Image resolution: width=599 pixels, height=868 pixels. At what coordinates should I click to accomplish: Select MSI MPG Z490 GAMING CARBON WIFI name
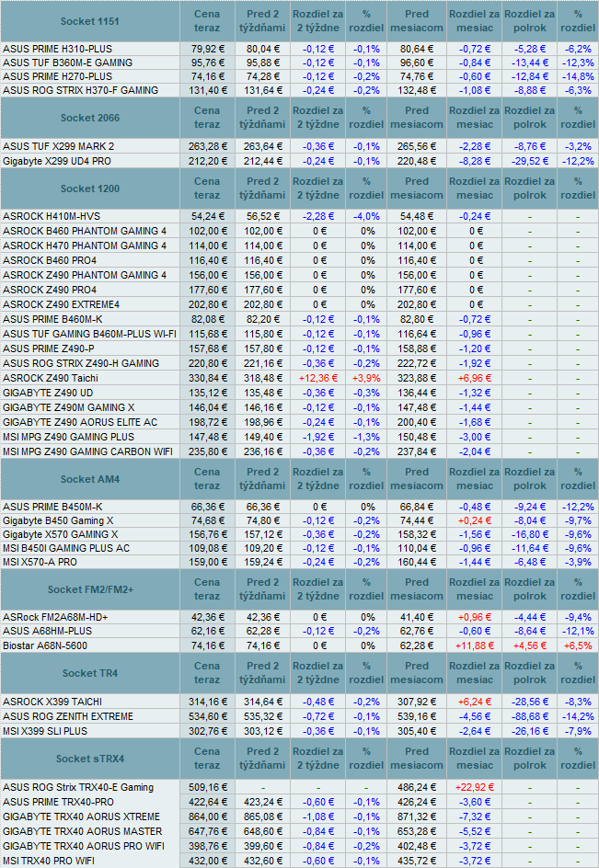click(87, 451)
